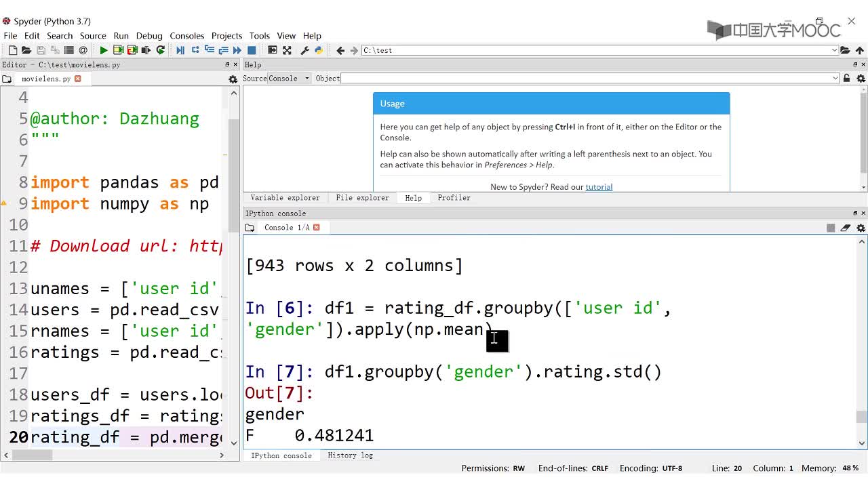Click debug Step Return icon

[x=223, y=50]
